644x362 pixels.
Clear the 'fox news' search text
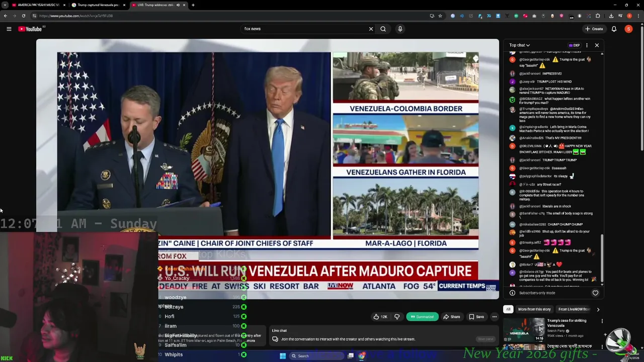click(x=371, y=29)
